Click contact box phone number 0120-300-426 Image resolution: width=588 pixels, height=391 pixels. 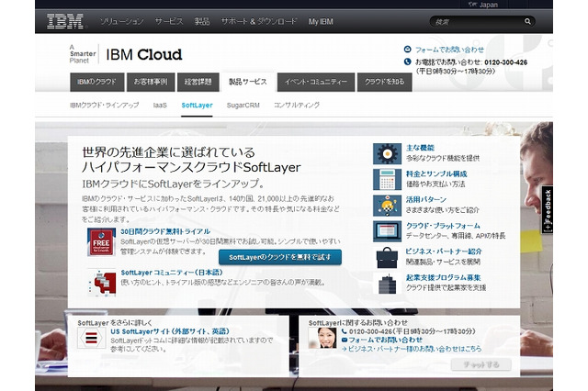click(x=370, y=331)
